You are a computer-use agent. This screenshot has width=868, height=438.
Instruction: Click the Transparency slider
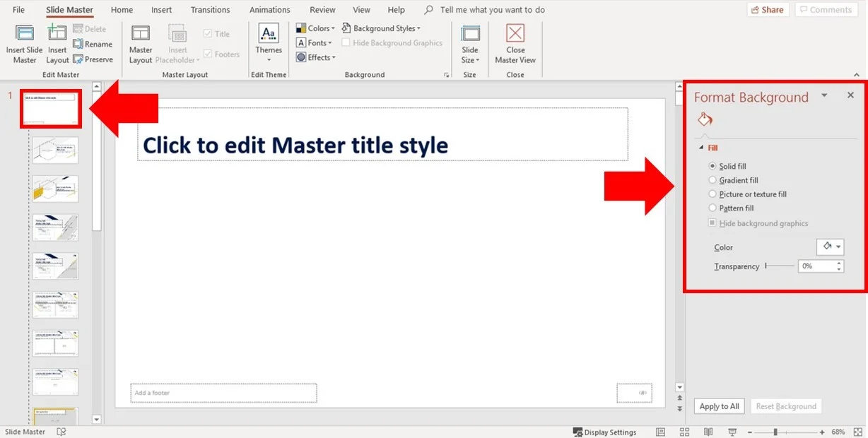779,266
